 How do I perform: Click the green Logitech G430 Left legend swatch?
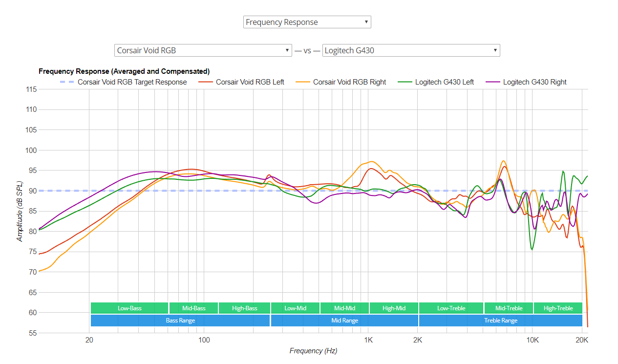(405, 82)
